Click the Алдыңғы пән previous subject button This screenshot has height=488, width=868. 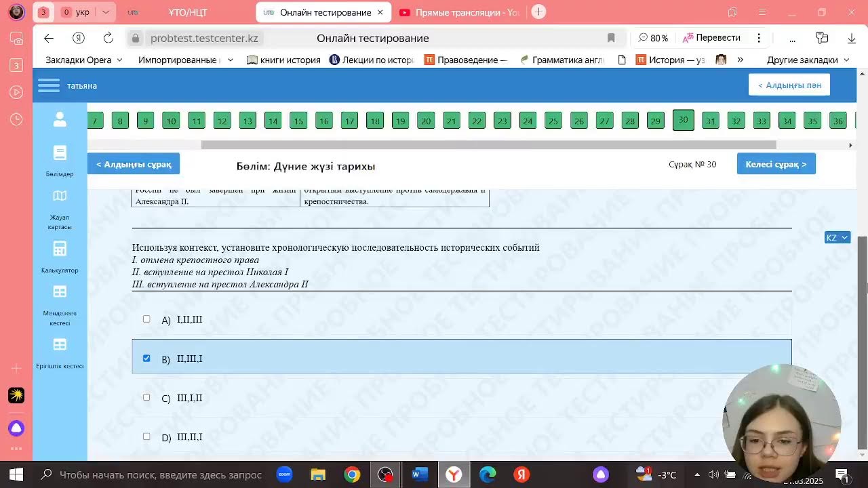789,85
